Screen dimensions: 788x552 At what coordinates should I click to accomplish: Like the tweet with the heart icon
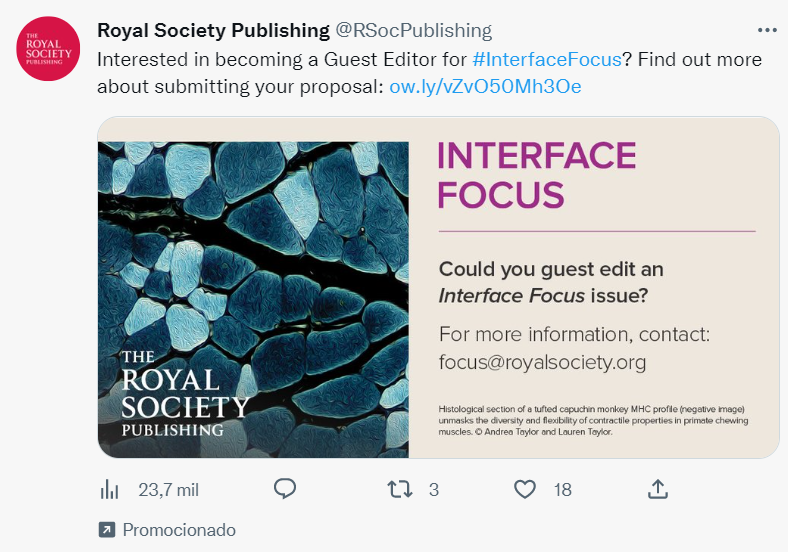pyautogui.click(x=525, y=489)
